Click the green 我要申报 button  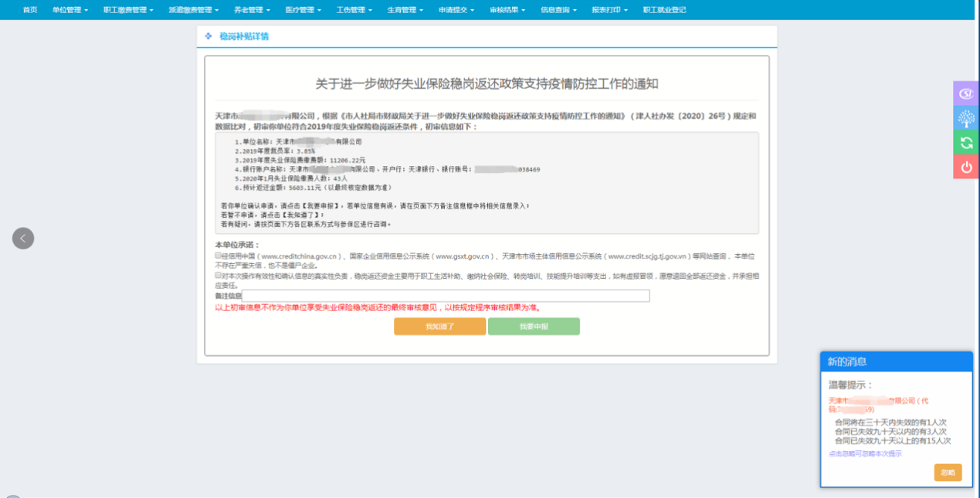coord(534,327)
